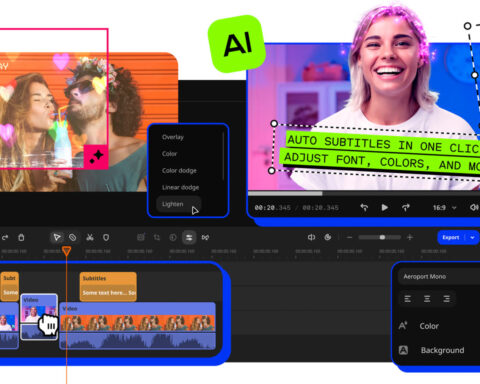Play the video preview
This screenshot has width=480, height=384.
(x=384, y=207)
